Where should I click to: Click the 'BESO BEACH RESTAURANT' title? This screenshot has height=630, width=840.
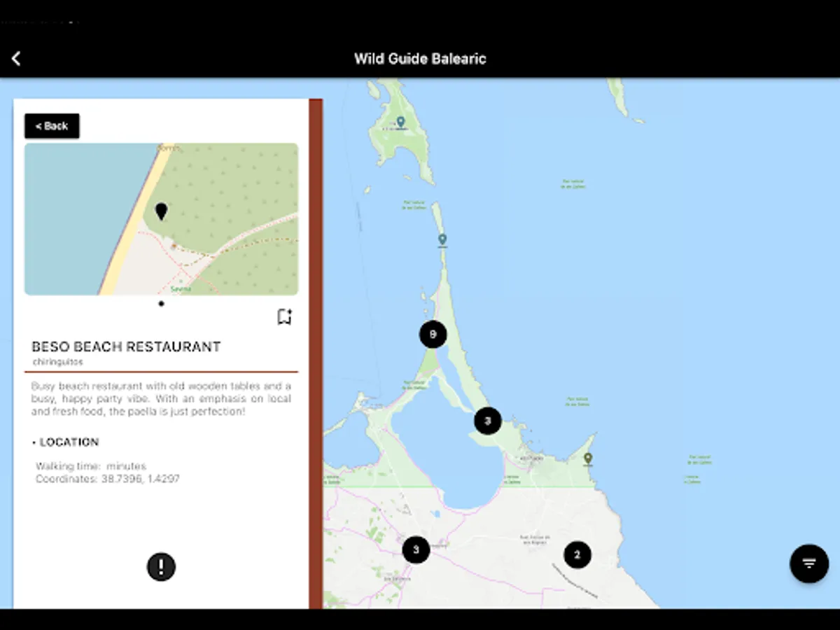point(126,346)
